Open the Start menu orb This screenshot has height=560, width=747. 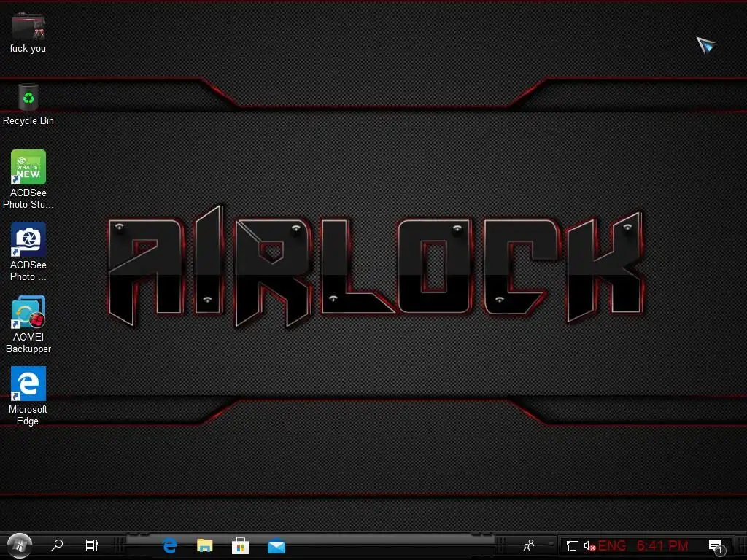20,545
